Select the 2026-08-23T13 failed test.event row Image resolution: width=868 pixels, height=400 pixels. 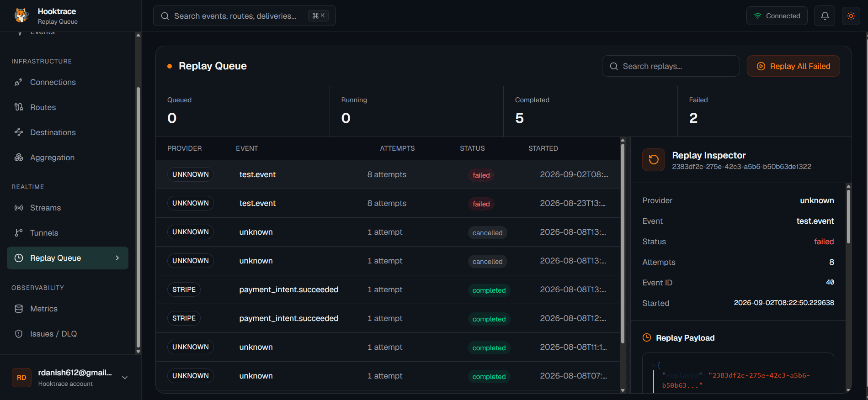(x=388, y=203)
